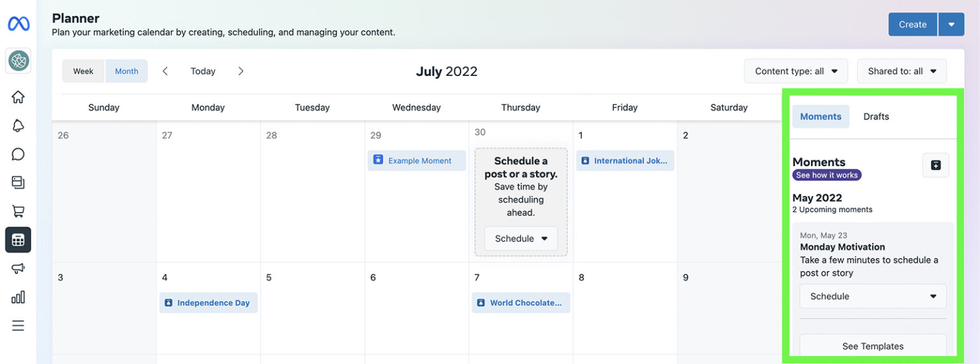Open the Schedule dropdown for Monday Motivation

point(873,296)
